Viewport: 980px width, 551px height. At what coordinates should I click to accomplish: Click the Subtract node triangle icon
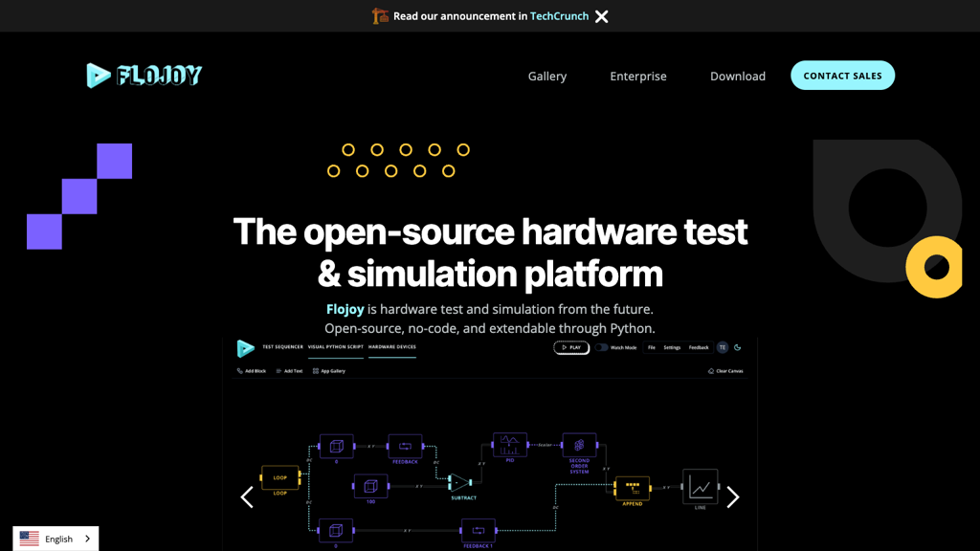460,483
